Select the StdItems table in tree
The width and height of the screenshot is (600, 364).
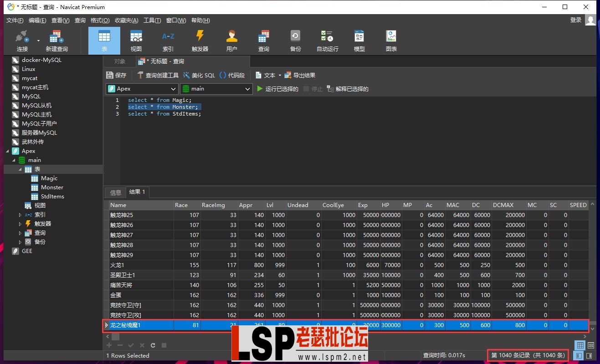click(x=52, y=197)
